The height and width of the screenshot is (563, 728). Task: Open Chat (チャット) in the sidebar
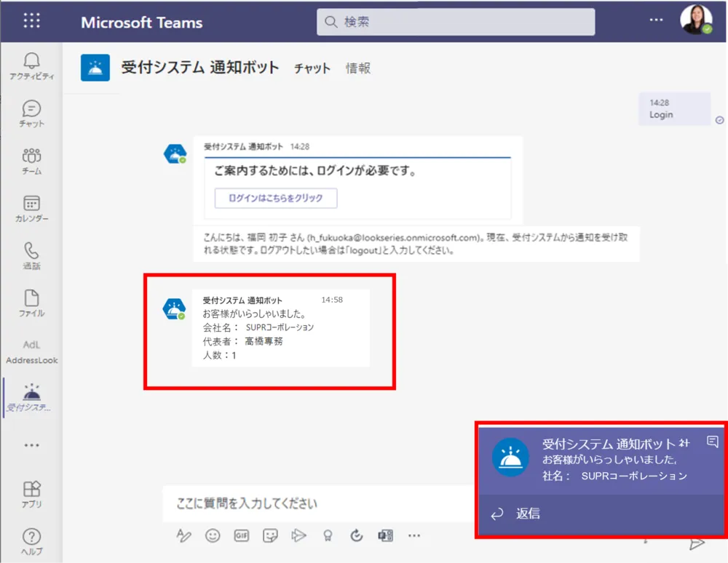point(31,113)
